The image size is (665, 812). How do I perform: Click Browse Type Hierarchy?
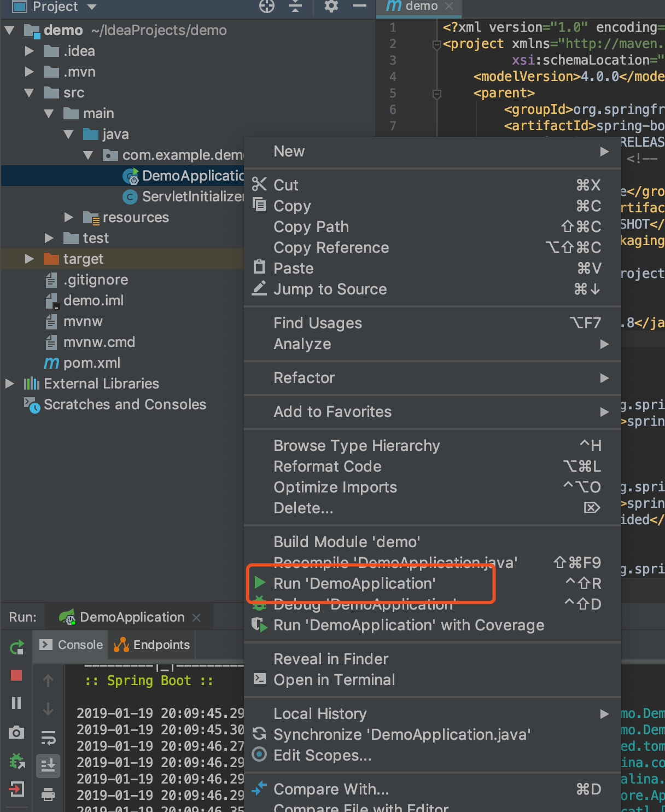coord(432,445)
